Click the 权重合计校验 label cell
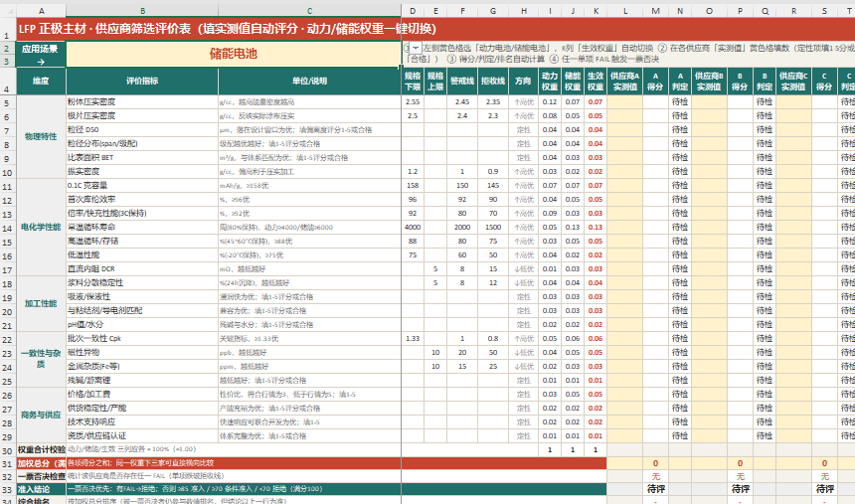Image resolution: width=855 pixels, height=504 pixels. coord(41,450)
